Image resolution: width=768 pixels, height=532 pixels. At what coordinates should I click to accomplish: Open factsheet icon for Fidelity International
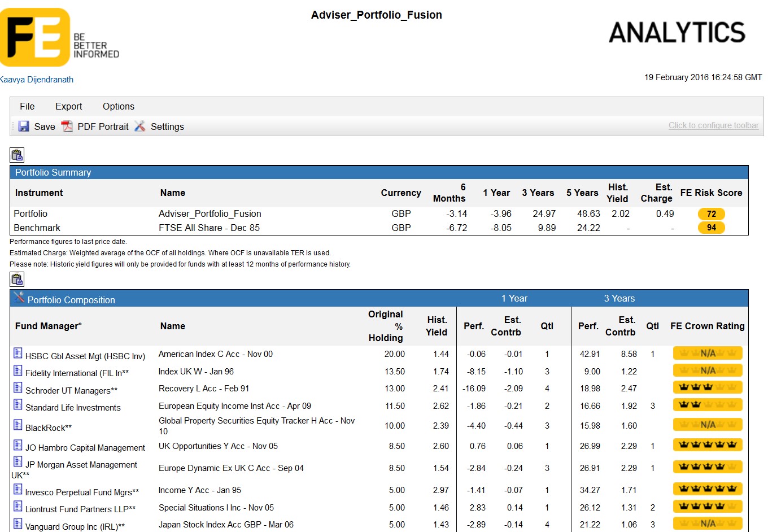18,371
